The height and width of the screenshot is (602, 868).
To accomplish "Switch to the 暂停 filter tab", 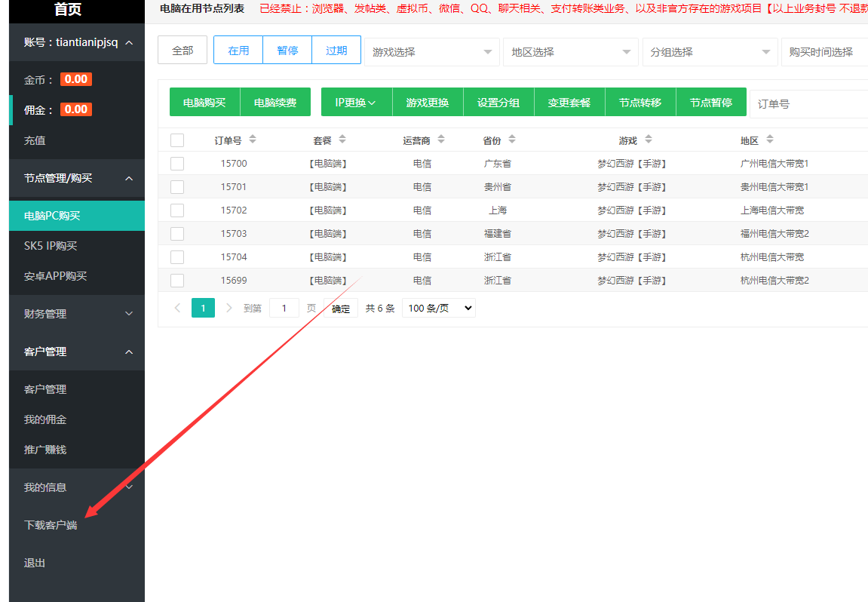I will (287, 51).
